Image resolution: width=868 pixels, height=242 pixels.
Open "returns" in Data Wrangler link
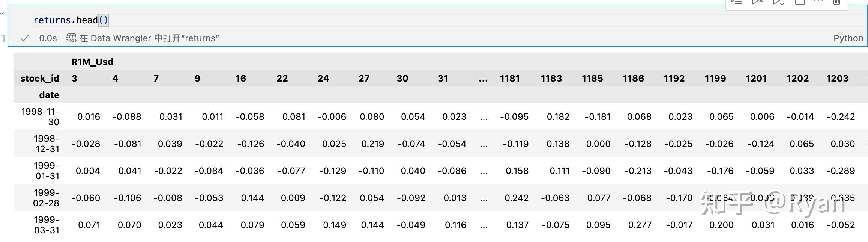149,38
